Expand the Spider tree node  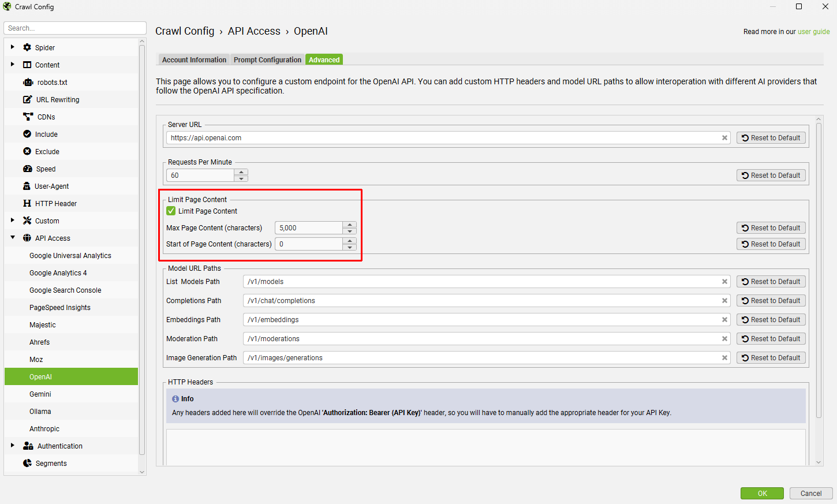coord(13,47)
